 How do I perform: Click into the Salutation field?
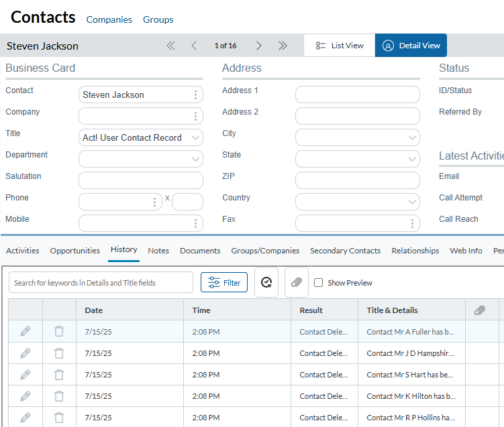click(141, 180)
